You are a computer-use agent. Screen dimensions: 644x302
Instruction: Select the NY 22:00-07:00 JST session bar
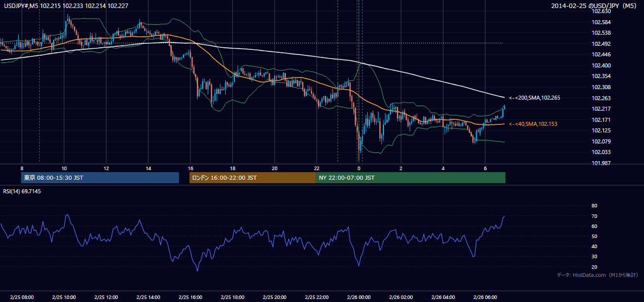pos(411,178)
